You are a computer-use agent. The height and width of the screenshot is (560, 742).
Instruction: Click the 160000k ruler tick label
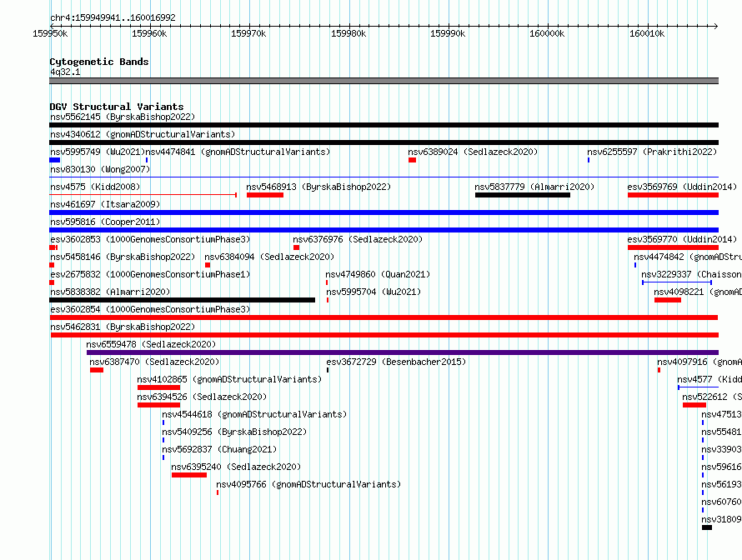tap(547, 33)
